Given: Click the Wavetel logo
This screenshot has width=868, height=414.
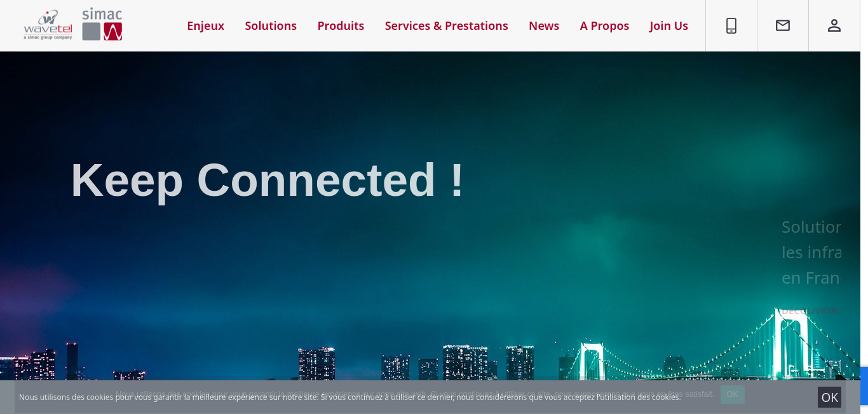Looking at the screenshot, I should click(48, 25).
